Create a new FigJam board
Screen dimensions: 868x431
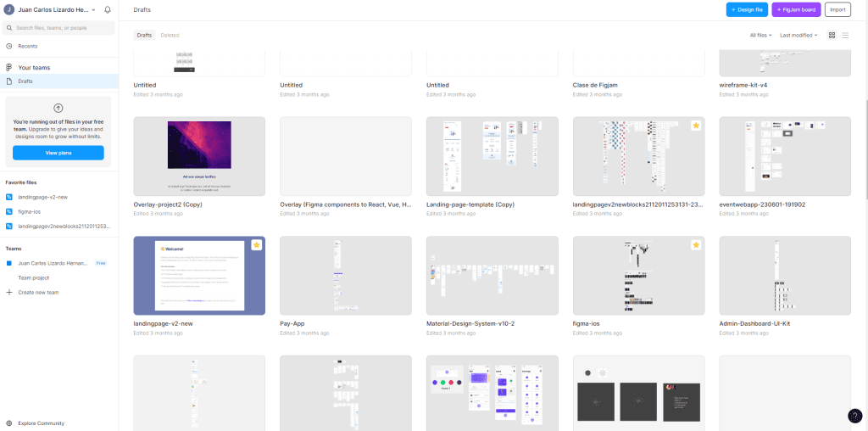point(796,10)
